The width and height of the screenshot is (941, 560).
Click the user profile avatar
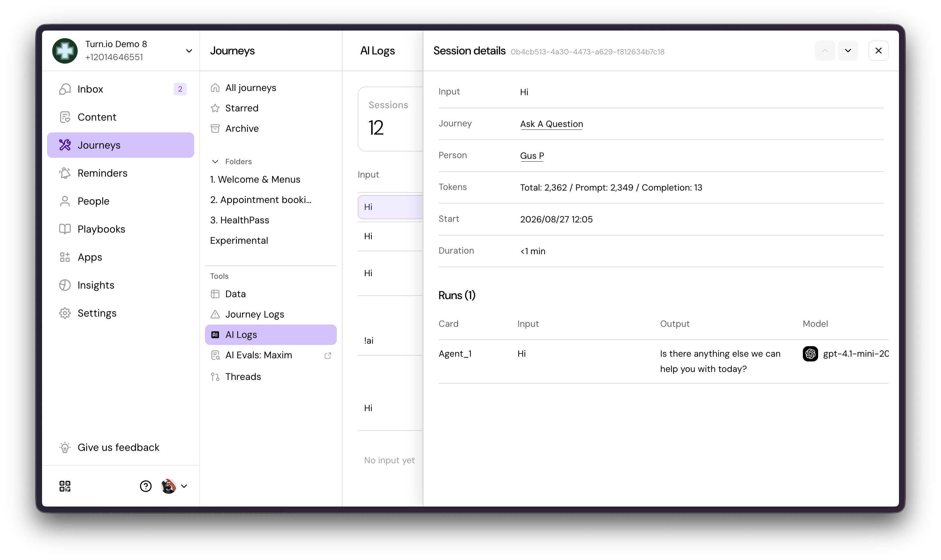(x=168, y=486)
